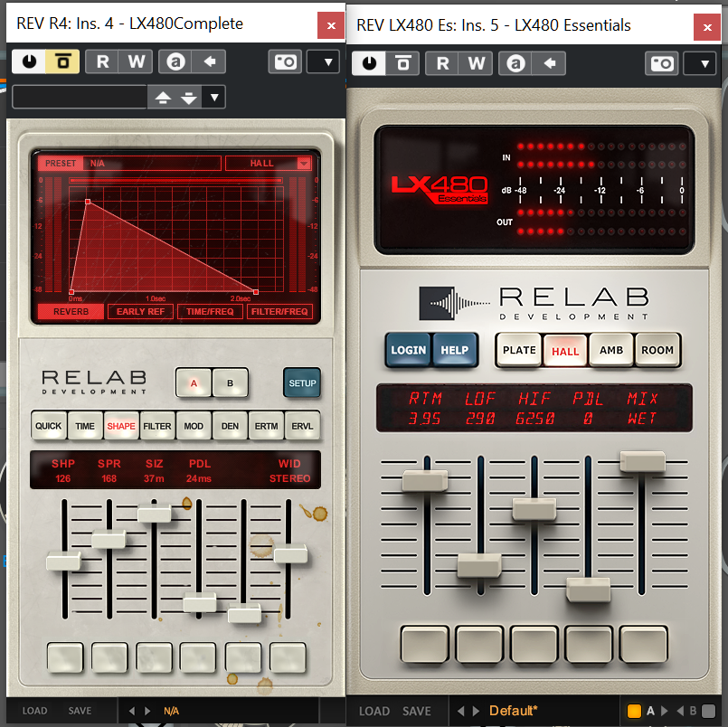Open the FILTER parameter page

pyautogui.click(x=157, y=425)
